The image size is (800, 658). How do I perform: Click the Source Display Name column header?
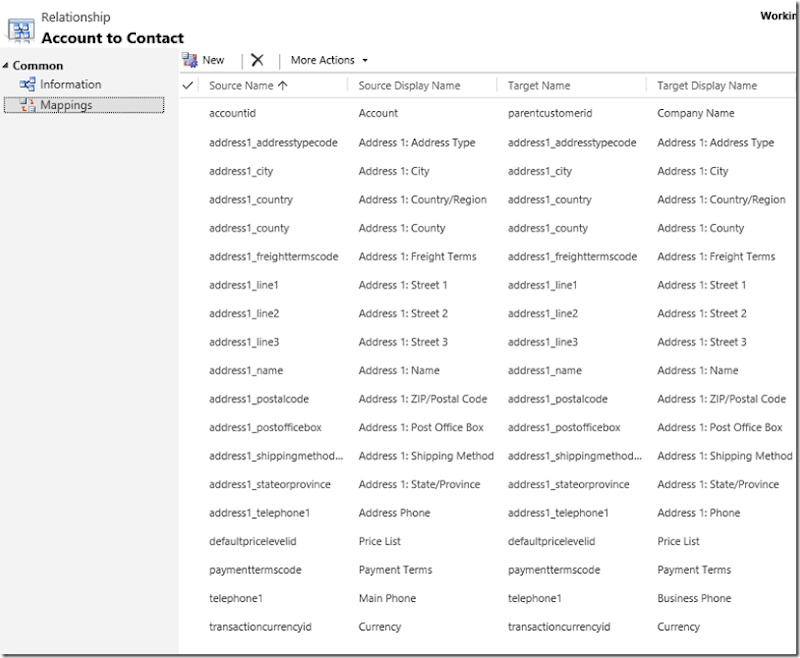409,86
